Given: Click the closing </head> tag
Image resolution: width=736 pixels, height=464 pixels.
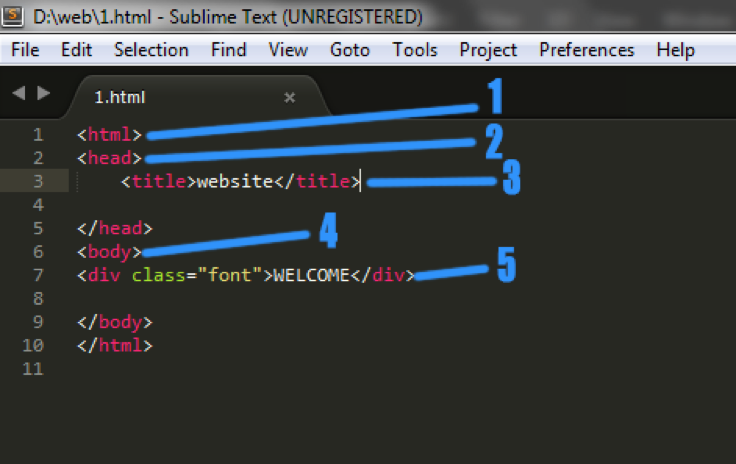Looking at the screenshot, I should pyautogui.click(x=115, y=228).
